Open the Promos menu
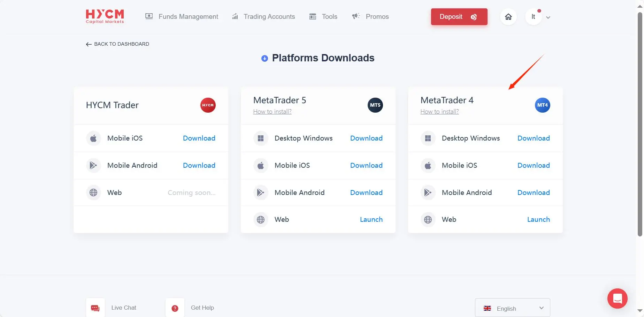The width and height of the screenshot is (644, 317). tap(370, 16)
